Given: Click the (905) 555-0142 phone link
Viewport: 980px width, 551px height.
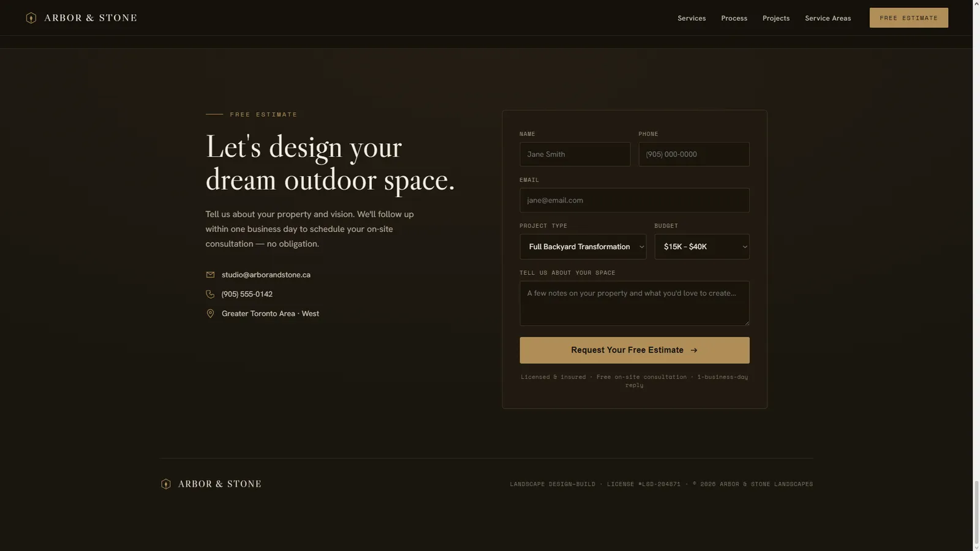Looking at the screenshot, I should click(x=247, y=294).
